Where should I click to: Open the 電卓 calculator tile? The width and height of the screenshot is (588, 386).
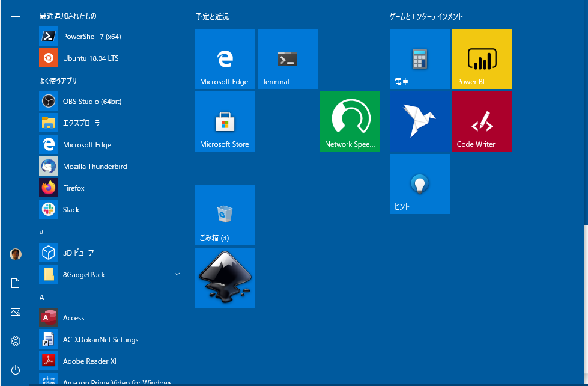420,59
